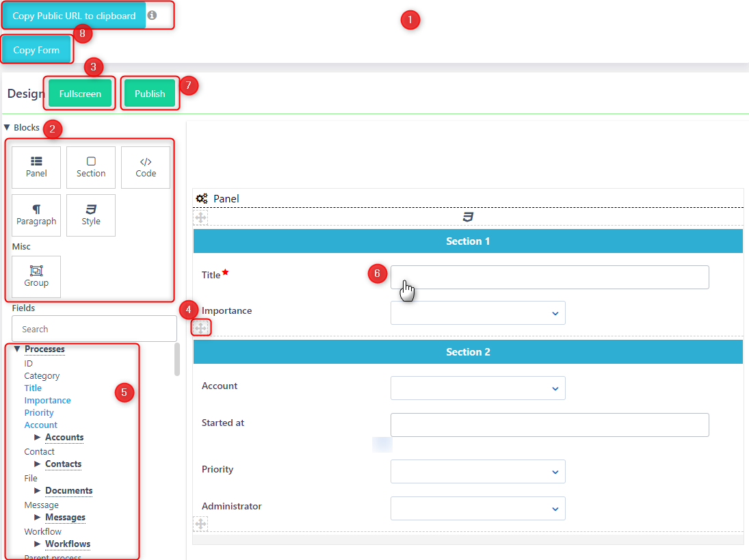Select the Section block
749x560 pixels.
91,168
